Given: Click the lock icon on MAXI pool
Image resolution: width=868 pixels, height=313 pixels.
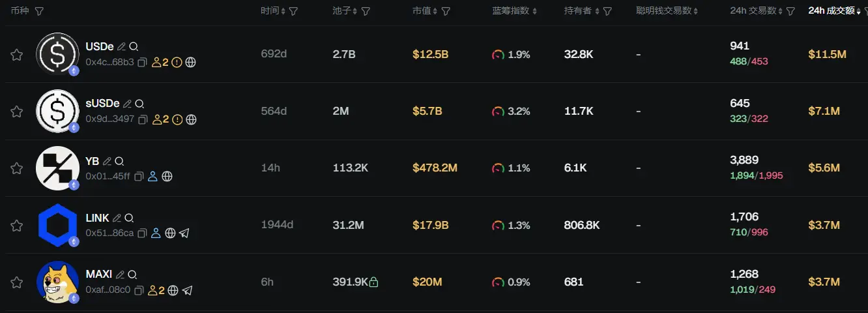Looking at the screenshot, I should [373, 282].
